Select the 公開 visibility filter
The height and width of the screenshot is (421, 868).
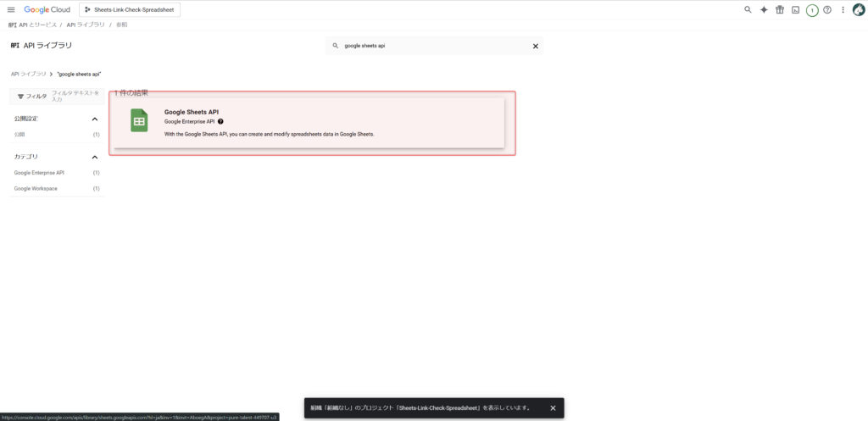point(19,135)
